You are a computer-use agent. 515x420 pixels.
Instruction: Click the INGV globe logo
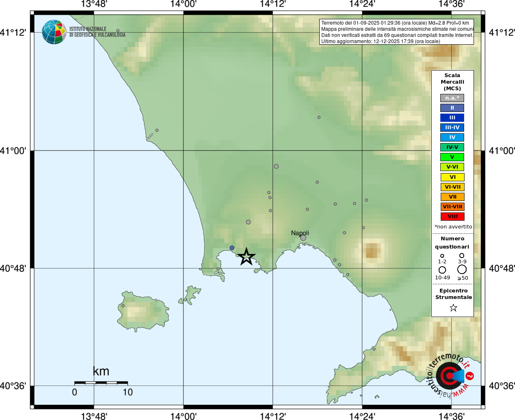(x=54, y=32)
